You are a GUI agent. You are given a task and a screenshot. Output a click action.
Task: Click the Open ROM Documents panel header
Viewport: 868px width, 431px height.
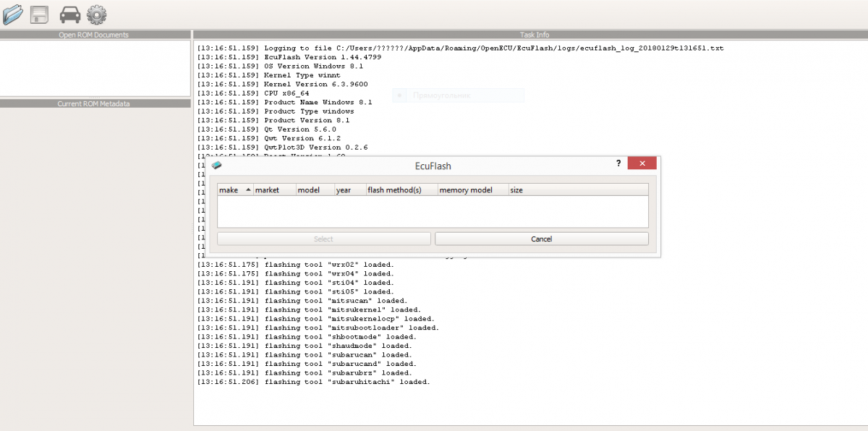pyautogui.click(x=94, y=35)
